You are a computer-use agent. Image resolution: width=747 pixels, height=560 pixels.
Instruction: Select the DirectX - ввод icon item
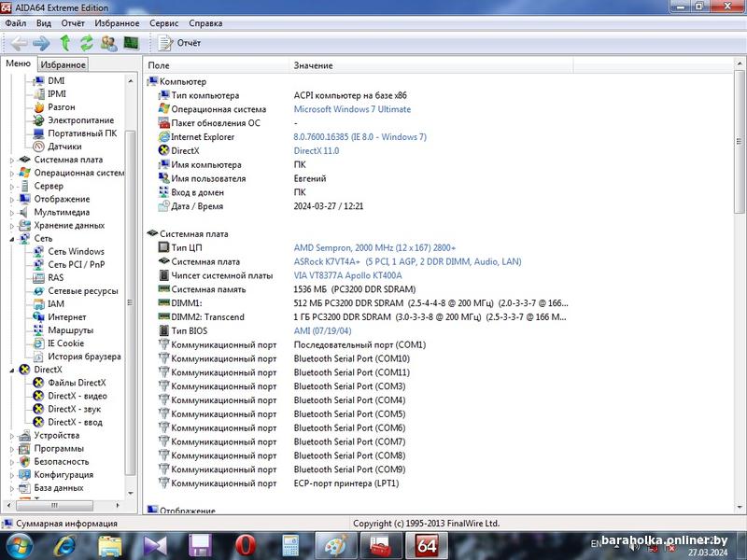coord(38,422)
